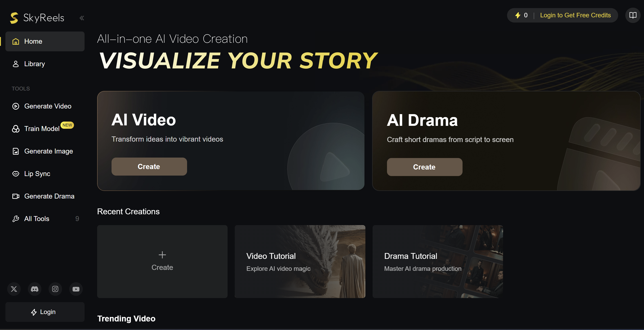Open Library in the sidebar
This screenshot has height=330, width=644.
[45, 64]
